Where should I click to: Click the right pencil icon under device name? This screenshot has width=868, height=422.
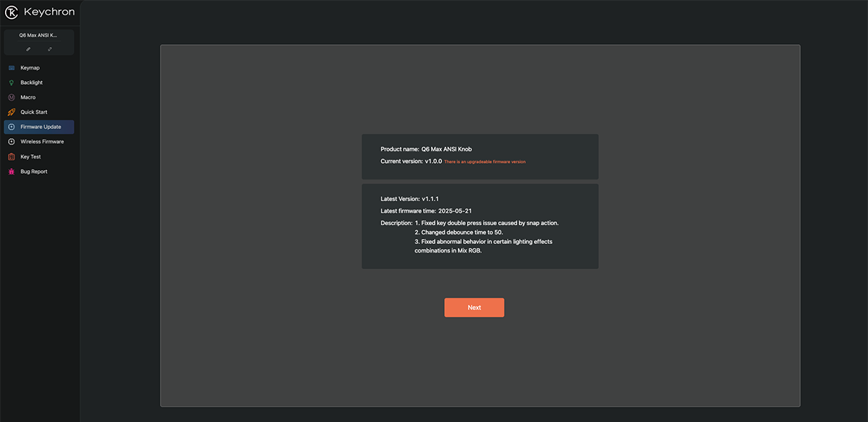click(50, 49)
